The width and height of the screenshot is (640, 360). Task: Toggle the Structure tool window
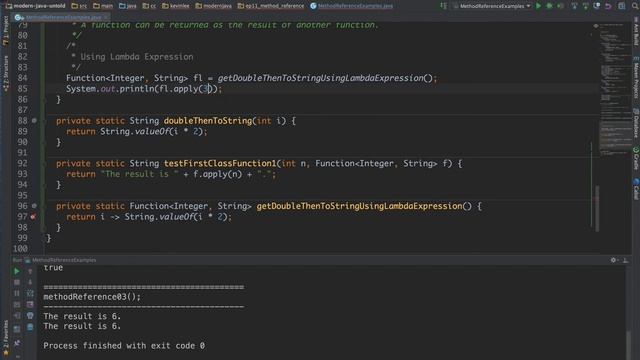click(5, 73)
